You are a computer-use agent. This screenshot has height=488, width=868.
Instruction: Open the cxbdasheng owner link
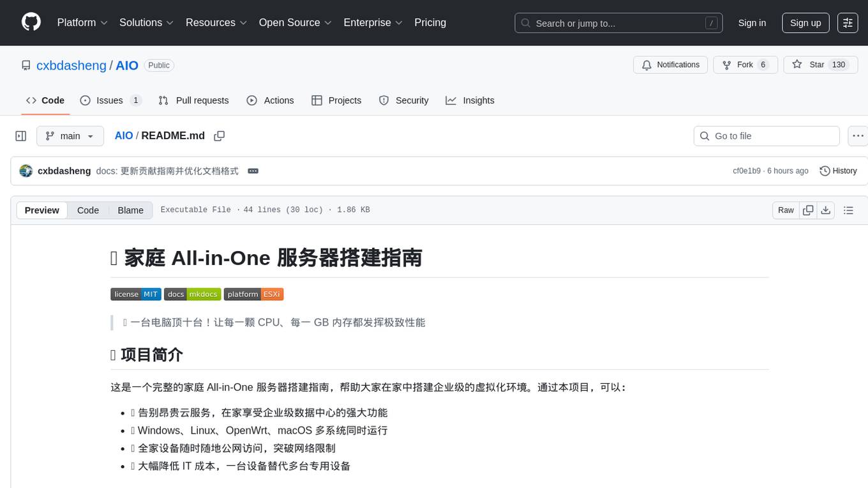click(x=71, y=65)
